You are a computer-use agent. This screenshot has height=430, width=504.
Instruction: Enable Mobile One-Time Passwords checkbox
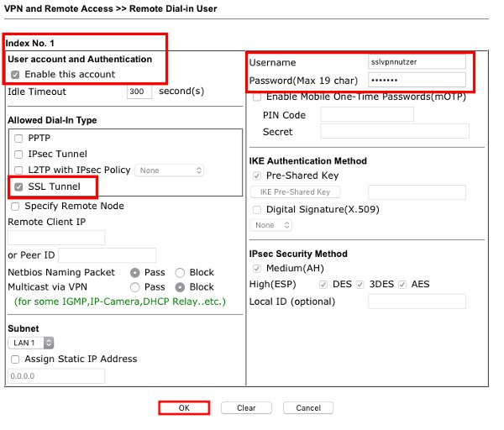257,97
